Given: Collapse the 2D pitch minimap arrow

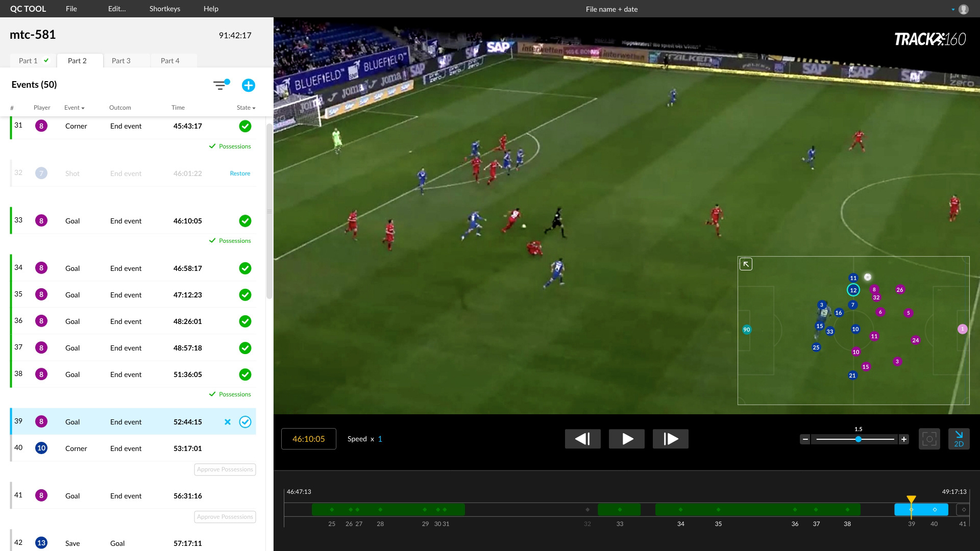Looking at the screenshot, I should [746, 264].
